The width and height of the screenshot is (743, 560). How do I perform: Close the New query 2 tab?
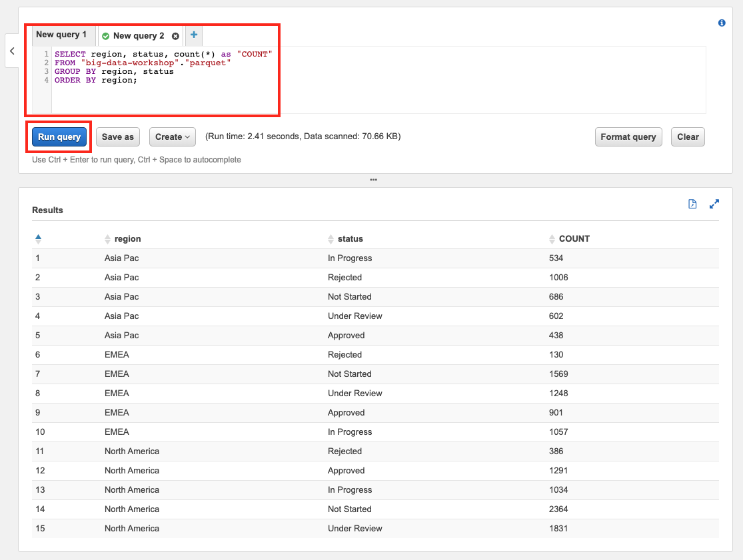175,36
